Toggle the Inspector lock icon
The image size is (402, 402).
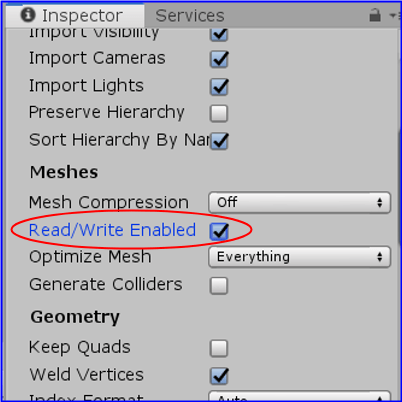(375, 15)
